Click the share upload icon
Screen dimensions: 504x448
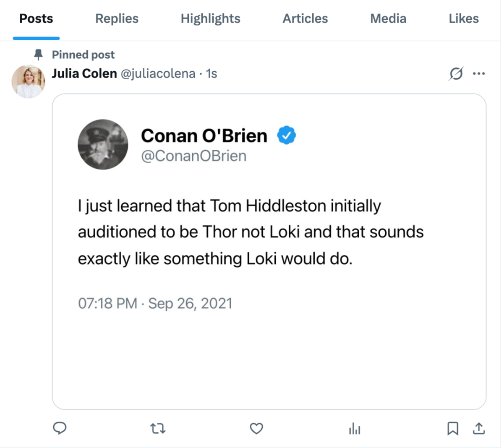[480, 428]
